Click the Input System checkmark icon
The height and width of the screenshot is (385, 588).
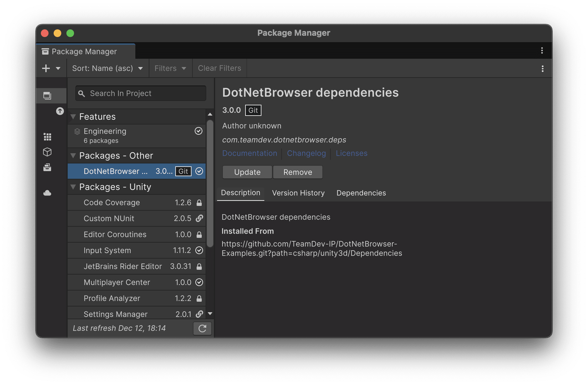click(199, 250)
